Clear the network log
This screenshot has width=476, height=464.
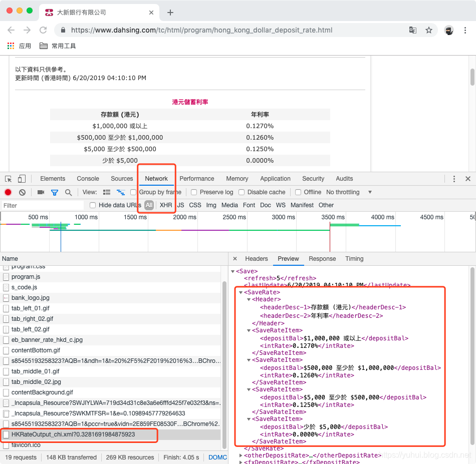pyautogui.click(x=22, y=192)
